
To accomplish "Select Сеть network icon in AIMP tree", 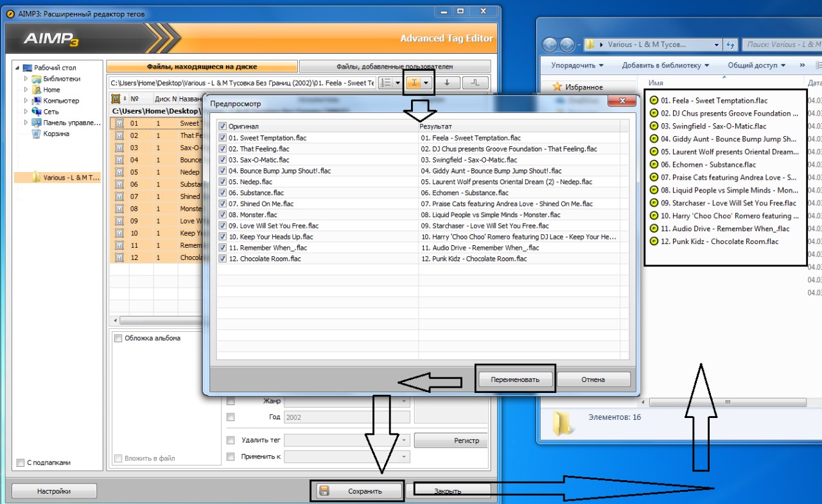I will pos(37,112).
